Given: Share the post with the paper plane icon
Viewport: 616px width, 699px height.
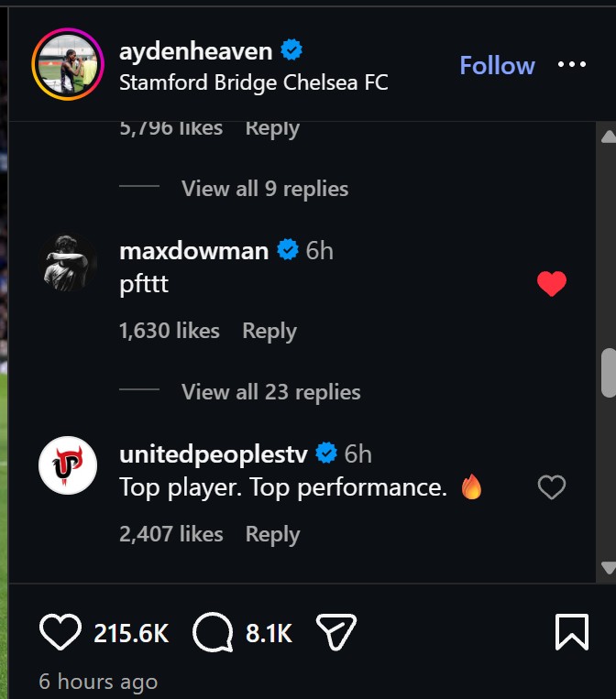Looking at the screenshot, I should tap(335, 632).
